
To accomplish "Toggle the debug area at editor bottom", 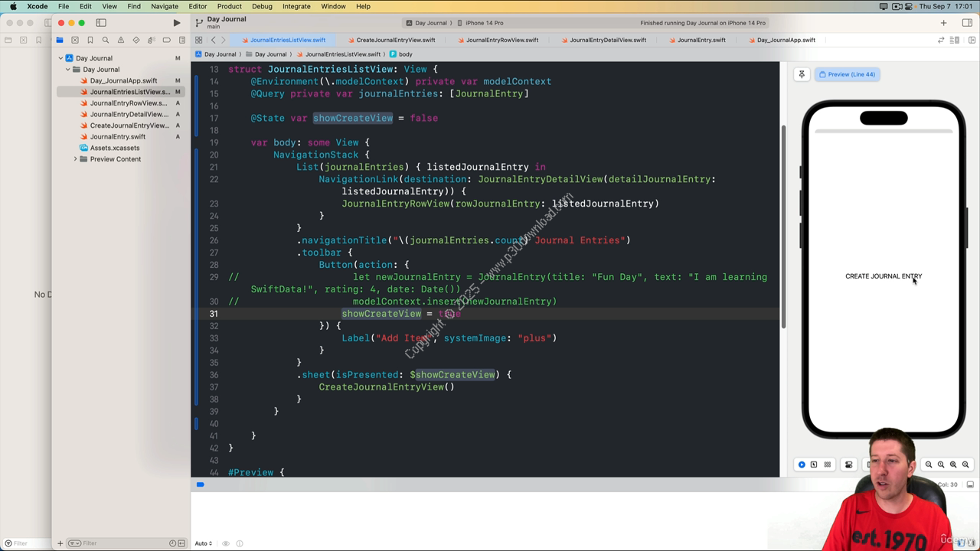I will [x=970, y=484].
